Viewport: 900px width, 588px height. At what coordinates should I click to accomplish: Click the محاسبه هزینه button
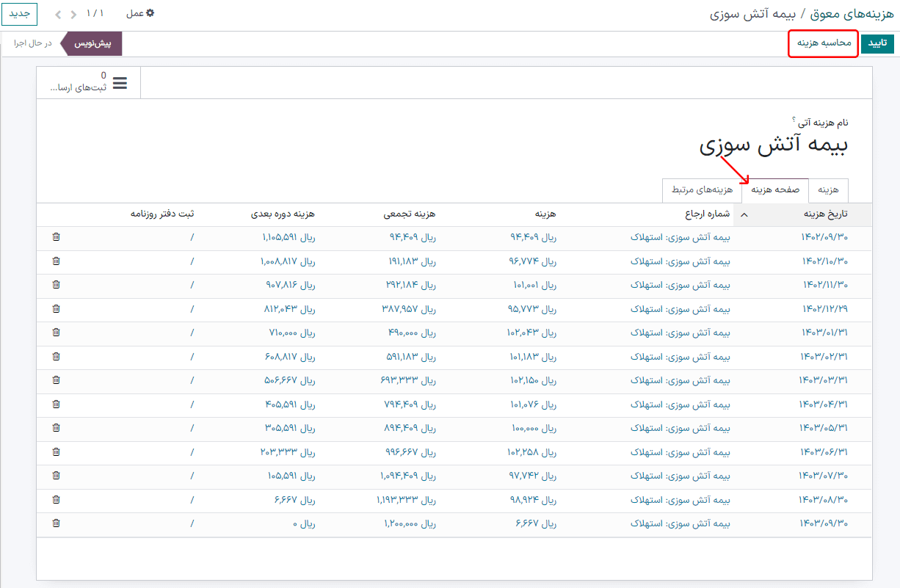[x=824, y=43]
